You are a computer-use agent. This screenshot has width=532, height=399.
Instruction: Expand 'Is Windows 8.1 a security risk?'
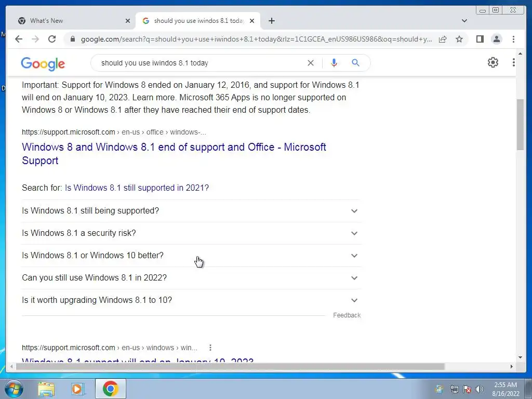(191, 233)
